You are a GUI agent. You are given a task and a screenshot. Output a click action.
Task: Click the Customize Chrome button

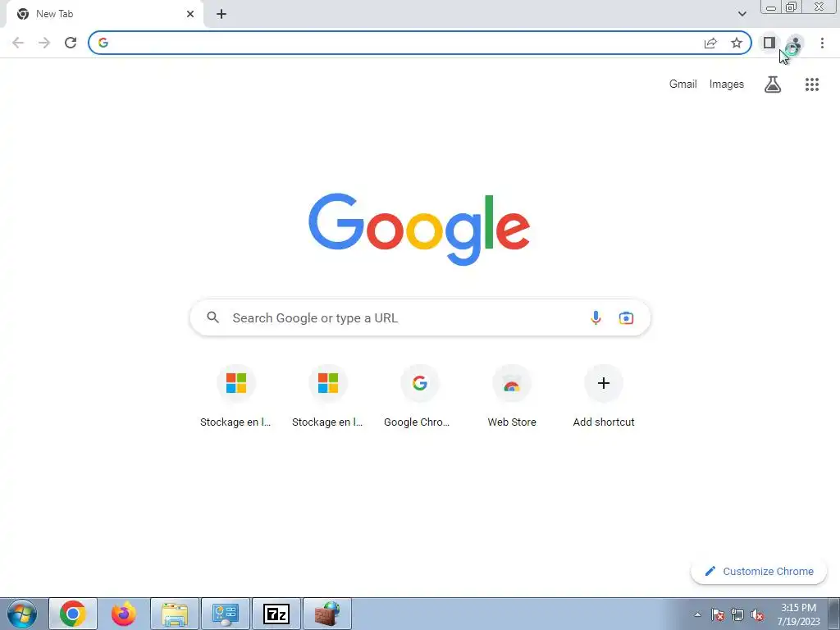(x=759, y=571)
